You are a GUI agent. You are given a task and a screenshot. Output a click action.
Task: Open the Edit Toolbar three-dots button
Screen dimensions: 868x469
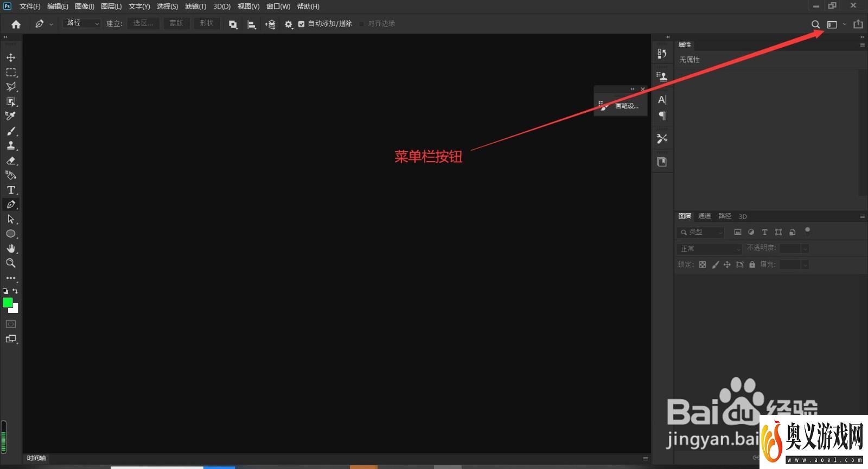tap(11, 278)
